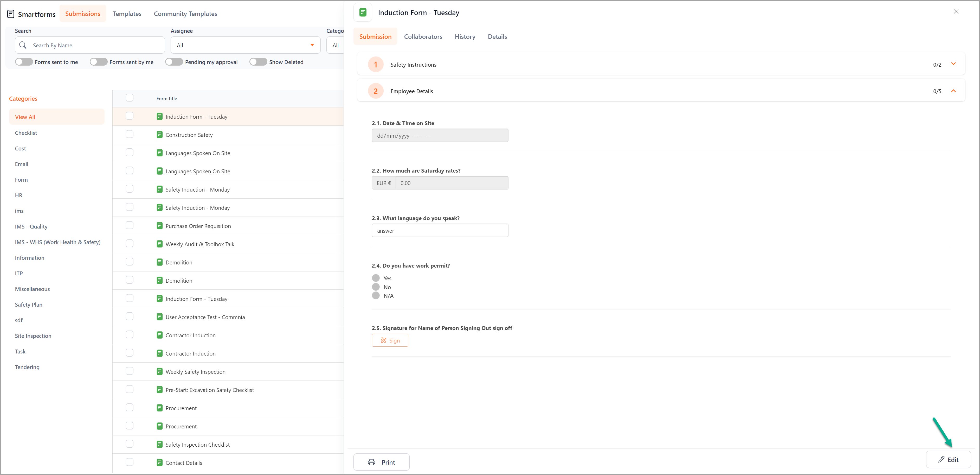Select the IMS - Quality category

coord(31,226)
